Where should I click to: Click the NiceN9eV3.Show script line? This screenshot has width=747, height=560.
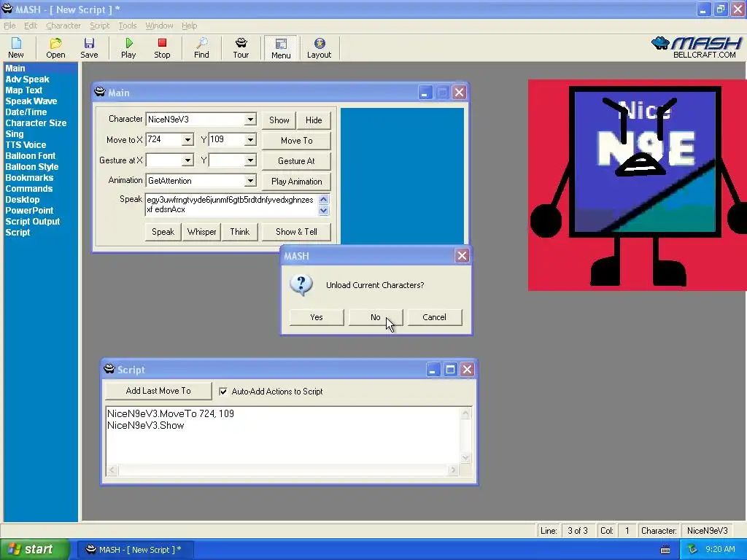tap(145, 426)
